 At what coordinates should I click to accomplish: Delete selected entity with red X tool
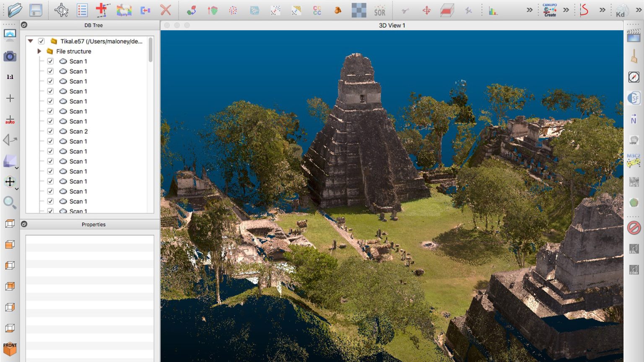[165, 10]
